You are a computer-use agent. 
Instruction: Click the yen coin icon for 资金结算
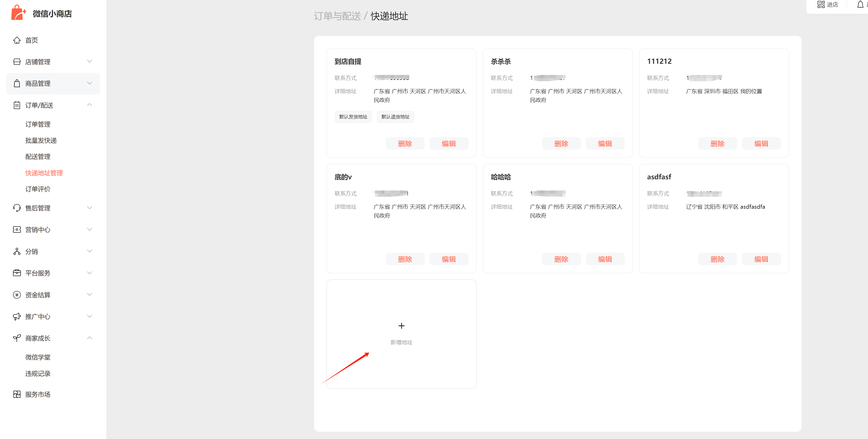17,295
